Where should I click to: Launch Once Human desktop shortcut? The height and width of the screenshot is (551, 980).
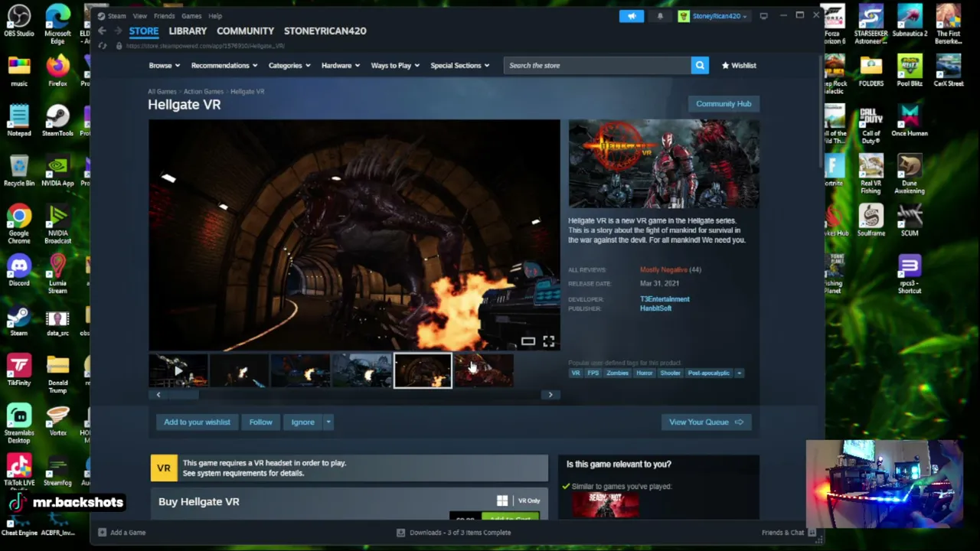click(910, 120)
